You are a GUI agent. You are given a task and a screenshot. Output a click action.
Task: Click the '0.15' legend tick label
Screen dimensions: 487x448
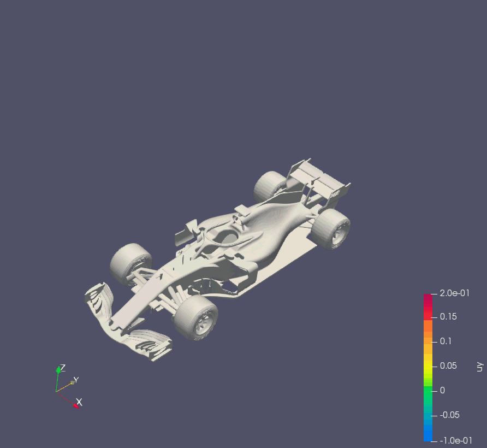pos(448,317)
